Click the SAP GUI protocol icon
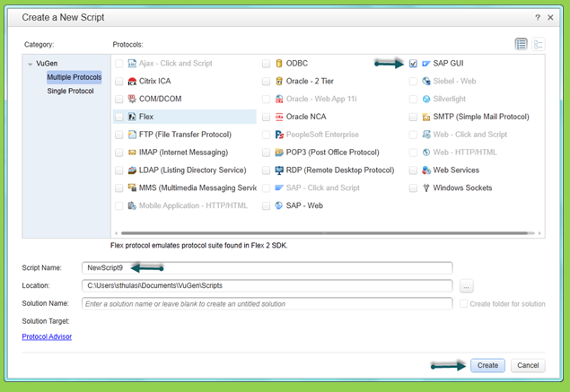Viewport: 570px width, 392px height. (x=426, y=64)
